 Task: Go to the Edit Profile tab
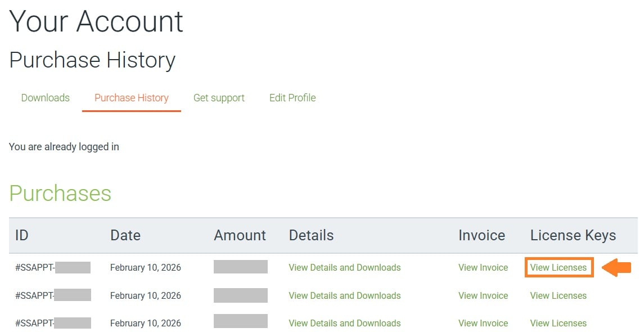[x=292, y=98]
